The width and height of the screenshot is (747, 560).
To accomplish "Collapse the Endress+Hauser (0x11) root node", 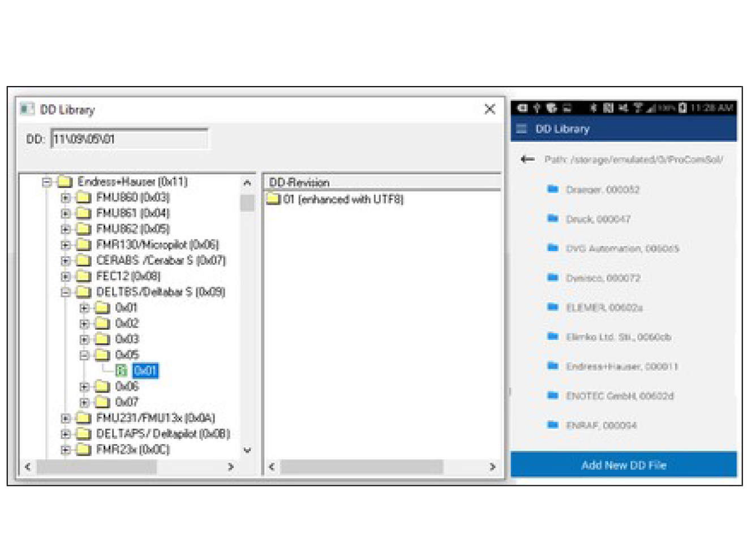I will click(x=47, y=182).
